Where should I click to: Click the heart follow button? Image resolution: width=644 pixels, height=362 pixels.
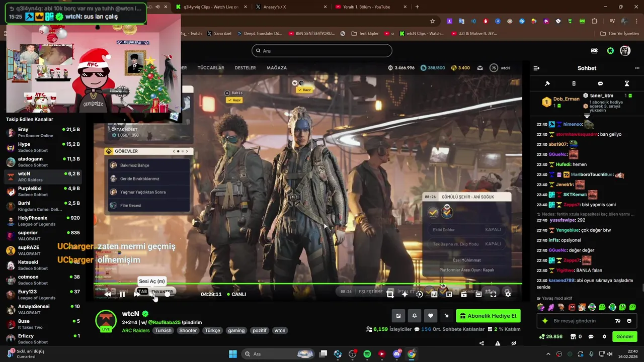point(430,316)
